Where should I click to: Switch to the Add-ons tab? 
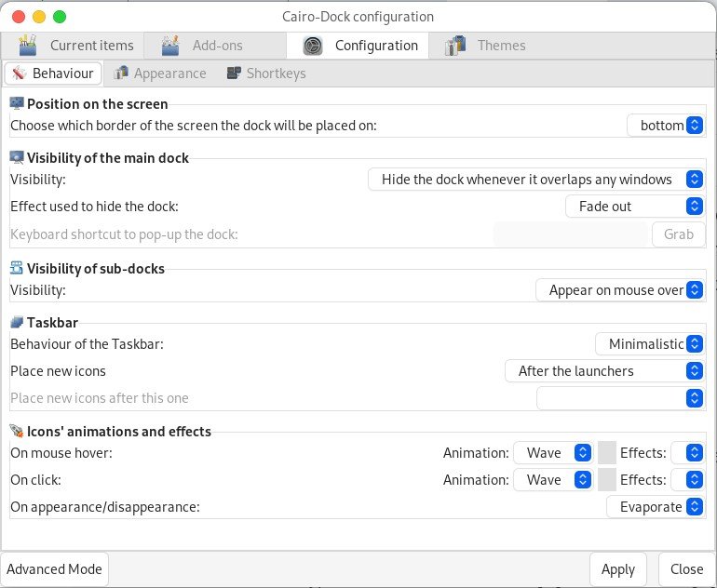[x=215, y=46]
